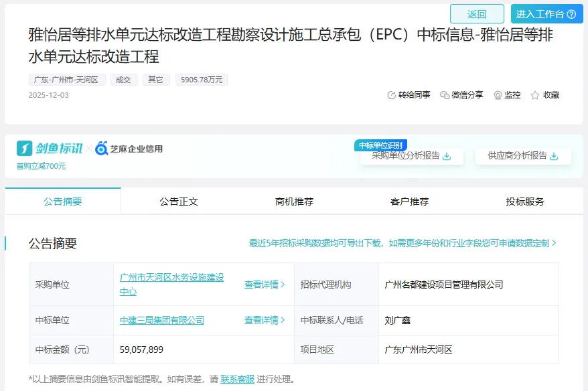Open 广州市天河区水务设施建设中心 link
The height and width of the screenshot is (391, 588).
pyautogui.click(x=171, y=284)
